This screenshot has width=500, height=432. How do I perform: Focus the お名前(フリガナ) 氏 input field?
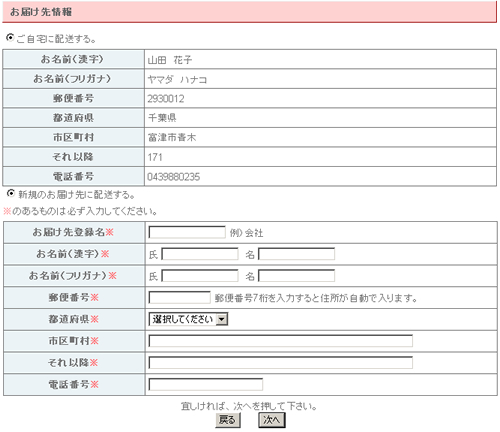200,276
